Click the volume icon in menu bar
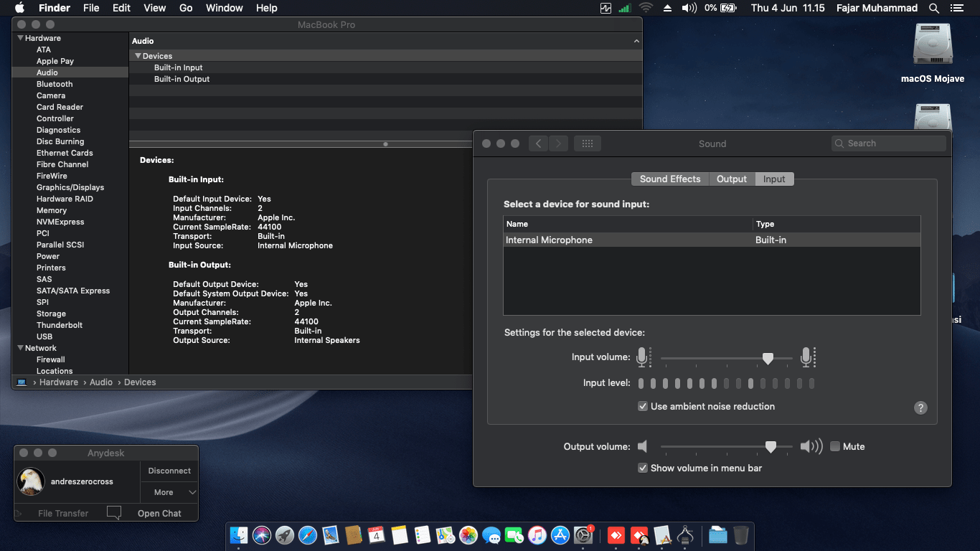This screenshot has height=551, width=980. (689, 8)
